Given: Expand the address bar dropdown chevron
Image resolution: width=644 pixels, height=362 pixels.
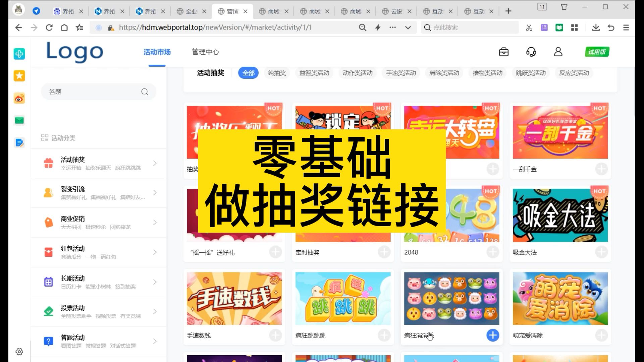Looking at the screenshot, I should (408, 27).
